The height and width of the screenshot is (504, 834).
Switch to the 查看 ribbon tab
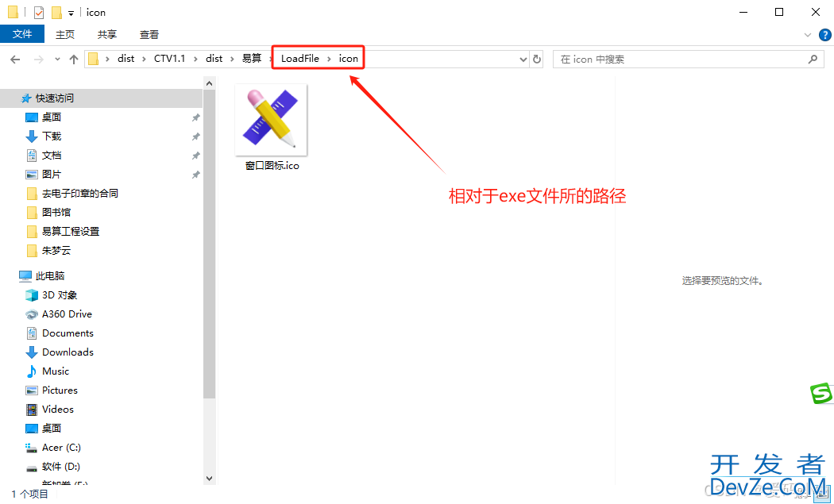click(149, 35)
